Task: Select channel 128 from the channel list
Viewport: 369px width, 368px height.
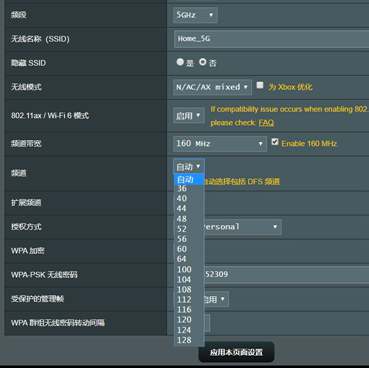Action: 189,340
